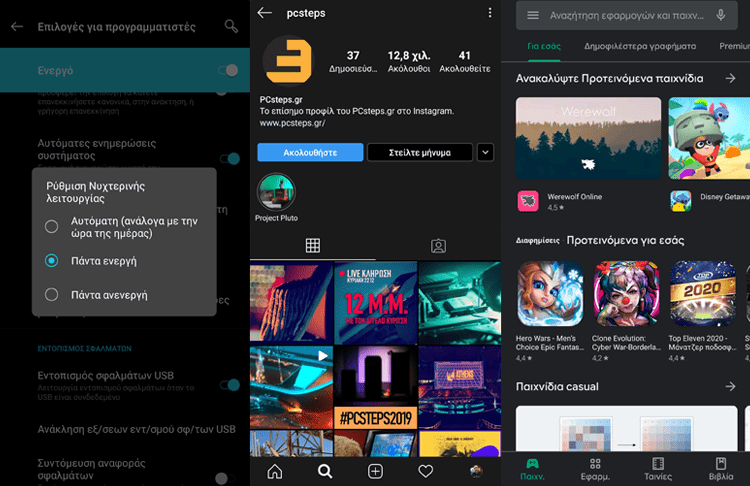Screen dimensions: 750x486
Task: Open casual games screenshot preview card
Action: click(x=627, y=429)
